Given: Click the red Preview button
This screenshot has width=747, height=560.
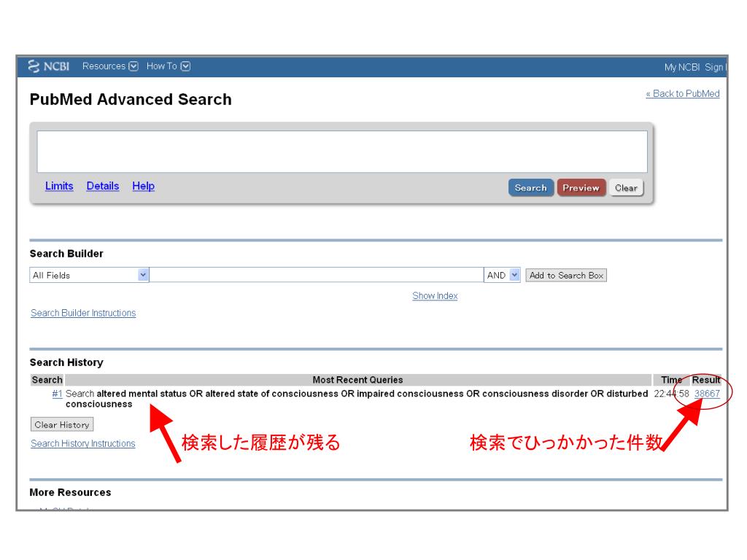Looking at the screenshot, I should click(x=581, y=187).
